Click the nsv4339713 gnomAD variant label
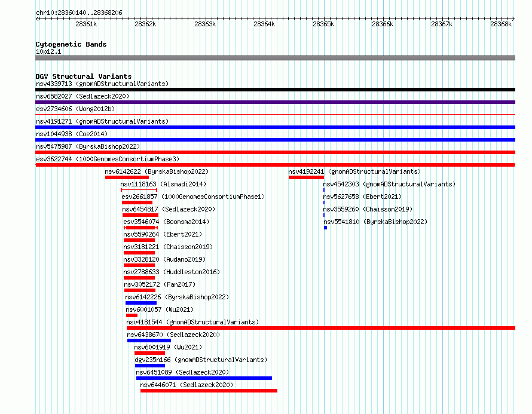Viewport: 532px width, 414px height. pos(102,84)
